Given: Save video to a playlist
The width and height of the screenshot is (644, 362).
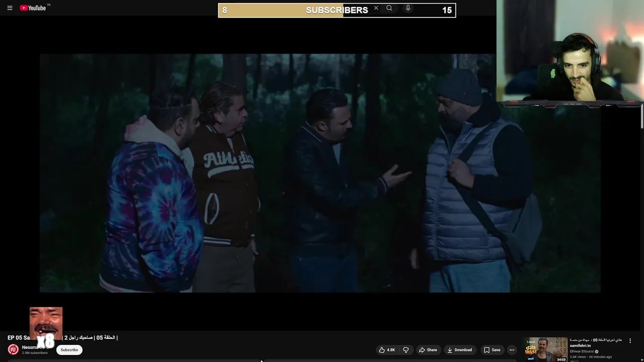Looking at the screenshot, I should point(492,350).
